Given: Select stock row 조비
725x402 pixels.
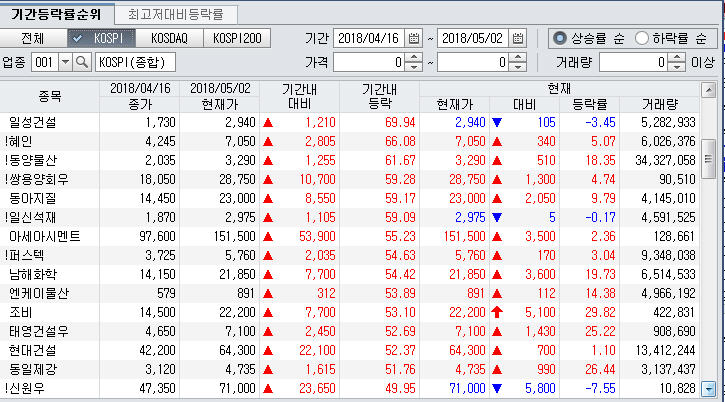Looking at the screenshot, I should coord(350,312).
